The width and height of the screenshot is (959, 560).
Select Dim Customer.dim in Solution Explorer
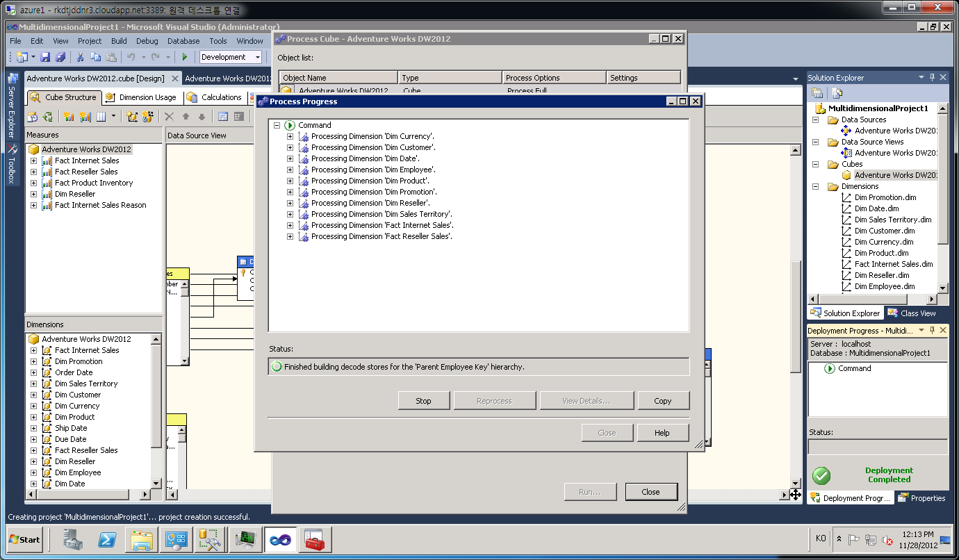tap(885, 231)
